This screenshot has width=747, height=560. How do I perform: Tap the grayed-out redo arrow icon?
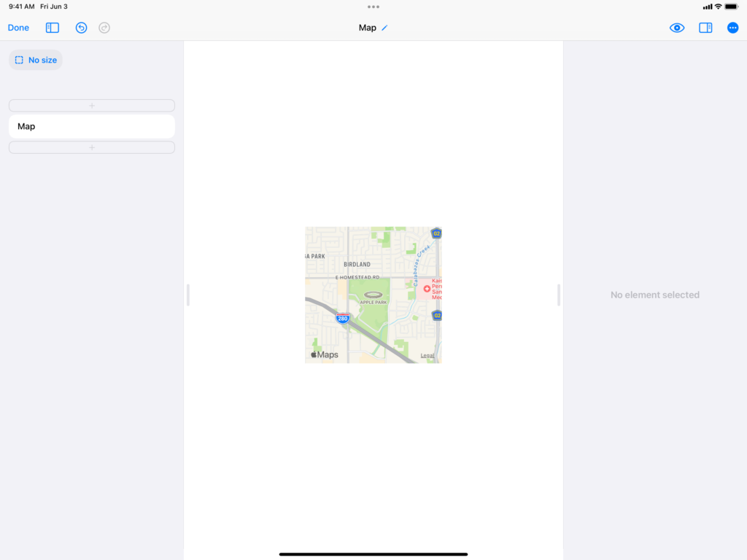(104, 28)
